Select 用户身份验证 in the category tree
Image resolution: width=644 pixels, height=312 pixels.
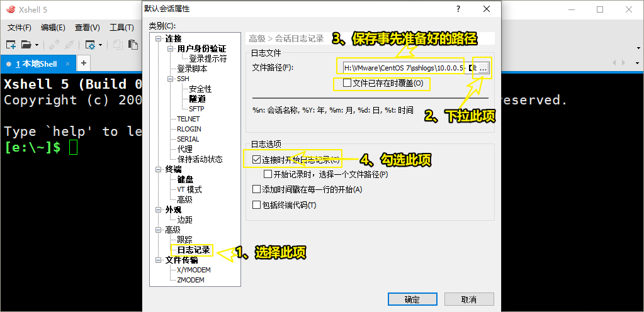201,49
